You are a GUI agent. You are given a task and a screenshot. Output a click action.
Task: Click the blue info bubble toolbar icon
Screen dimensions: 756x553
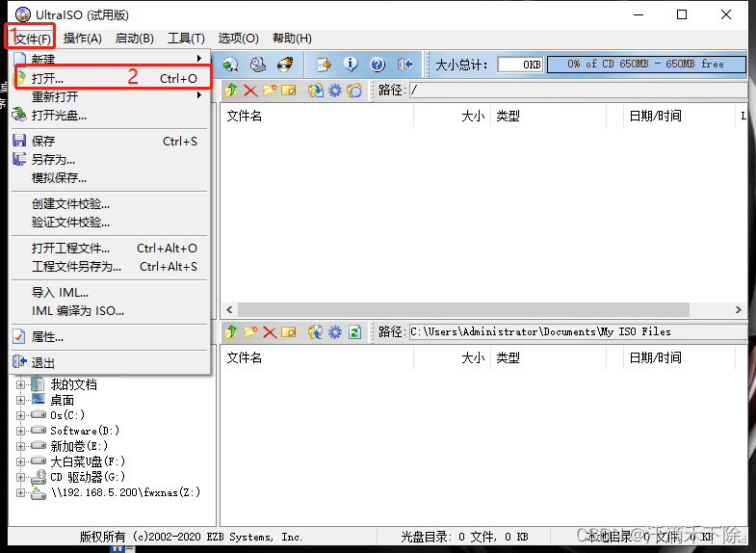[351, 65]
